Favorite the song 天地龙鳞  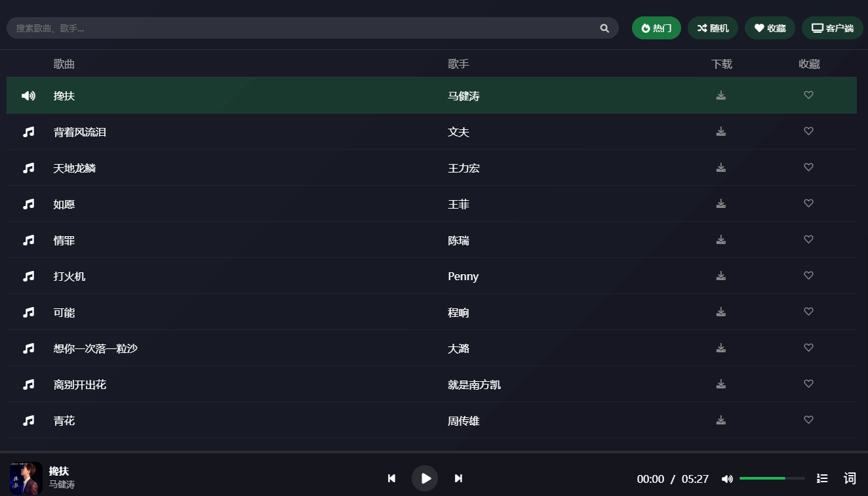coord(808,167)
